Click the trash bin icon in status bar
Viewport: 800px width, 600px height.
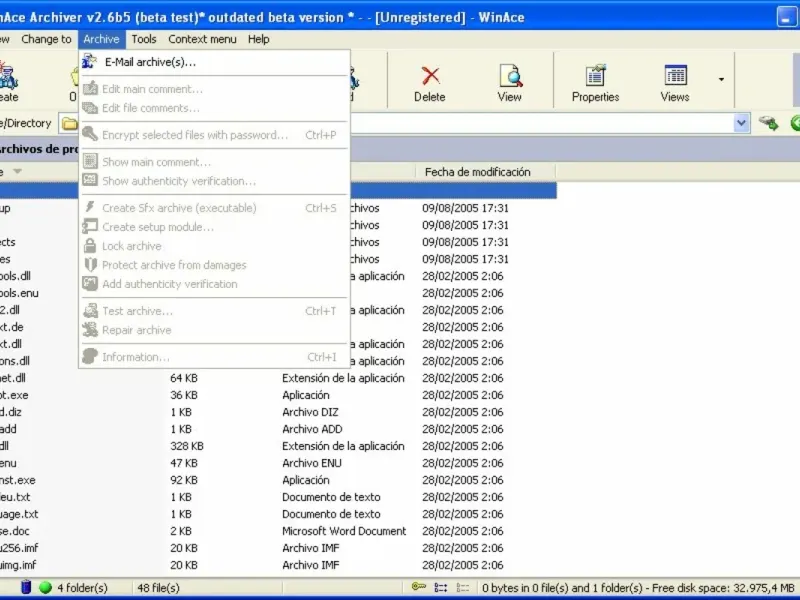(26, 588)
